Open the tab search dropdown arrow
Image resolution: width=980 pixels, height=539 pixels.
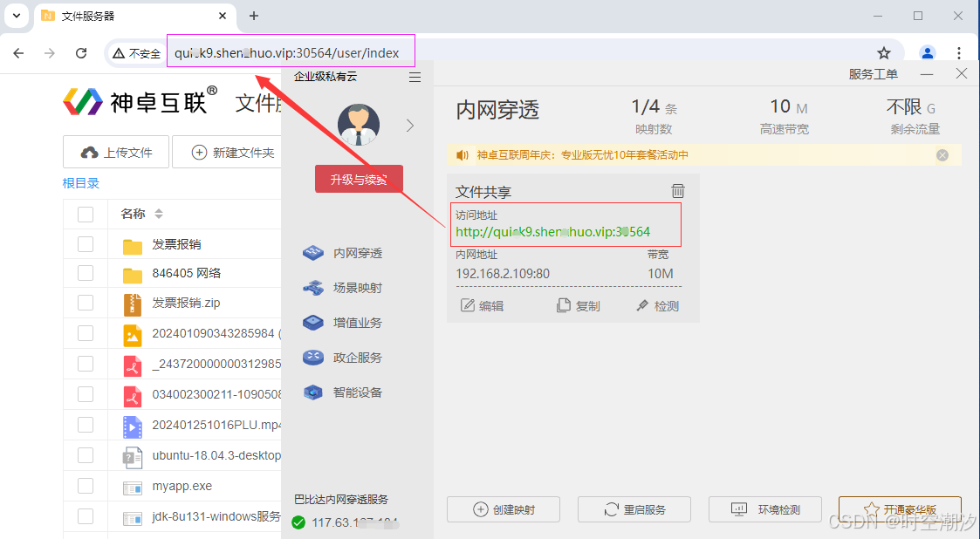(17, 17)
